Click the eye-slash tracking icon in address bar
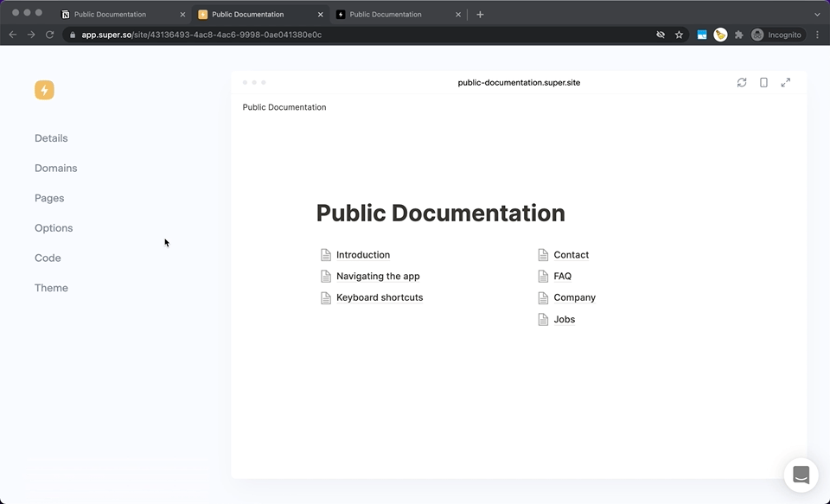The width and height of the screenshot is (830, 504). (x=661, y=35)
